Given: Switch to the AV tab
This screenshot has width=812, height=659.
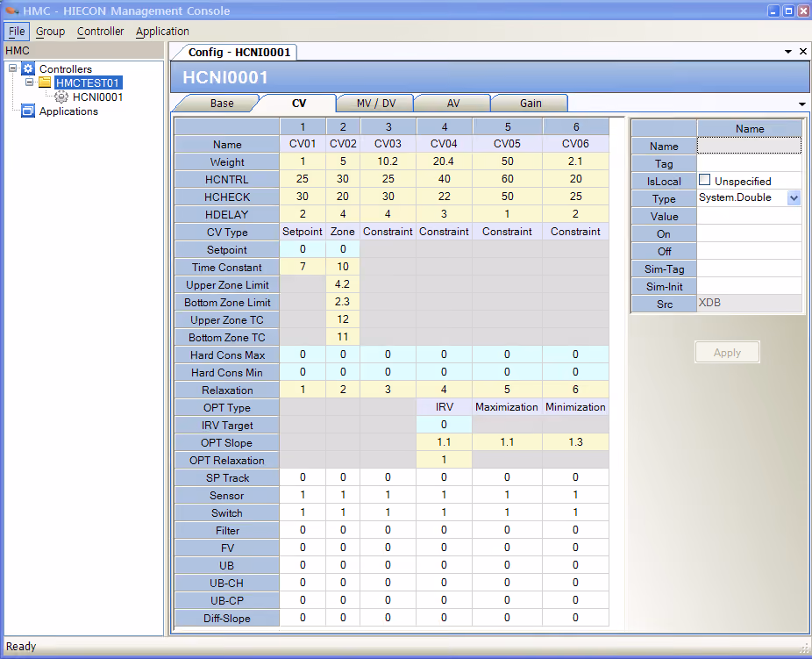Looking at the screenshot, I should click(x=453, y=103).
